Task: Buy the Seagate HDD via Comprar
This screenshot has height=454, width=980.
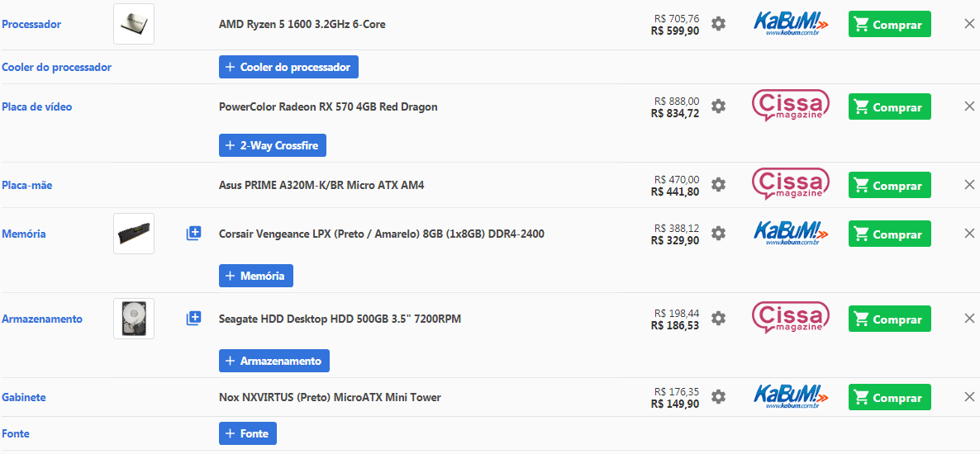Action: [889, 319]
